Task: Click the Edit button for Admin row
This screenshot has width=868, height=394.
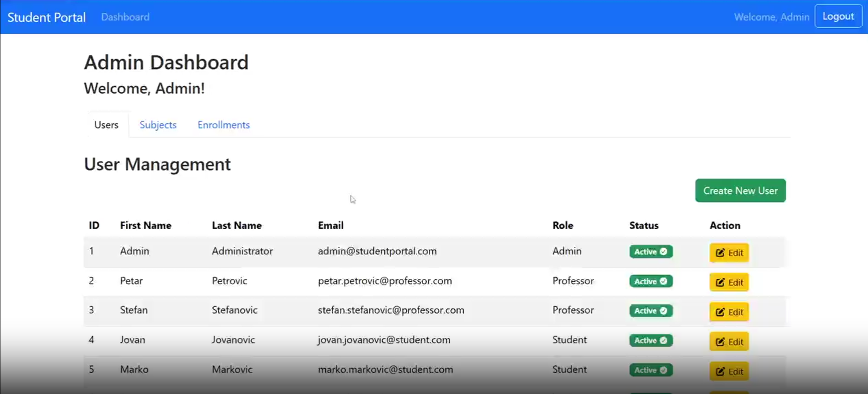Action: 729,252
